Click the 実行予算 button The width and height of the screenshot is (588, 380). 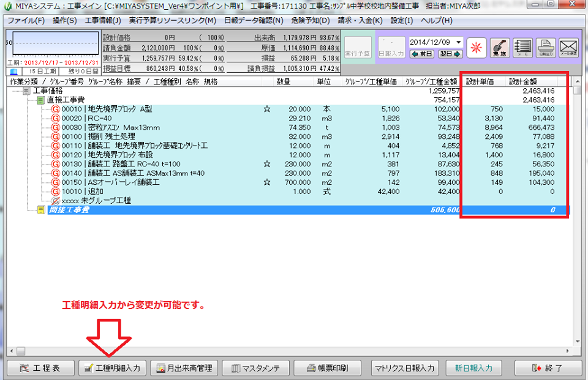click(358, 48)
